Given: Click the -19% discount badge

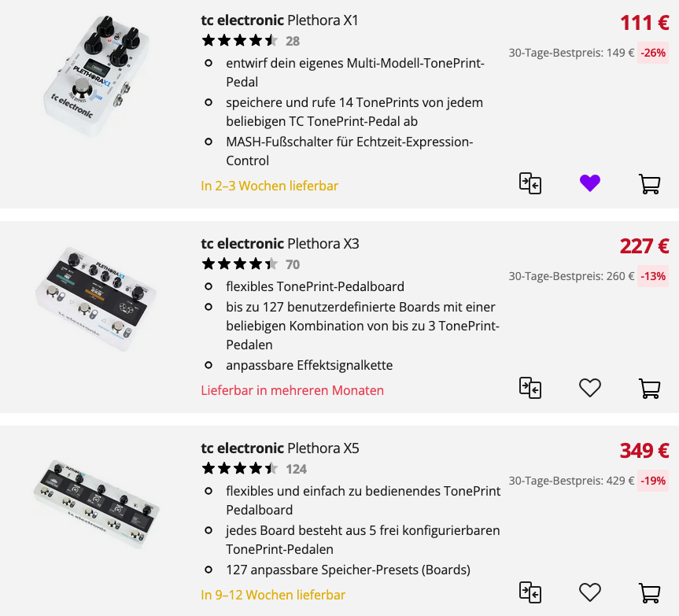Looking at the screenshot, I should point(653,481).
